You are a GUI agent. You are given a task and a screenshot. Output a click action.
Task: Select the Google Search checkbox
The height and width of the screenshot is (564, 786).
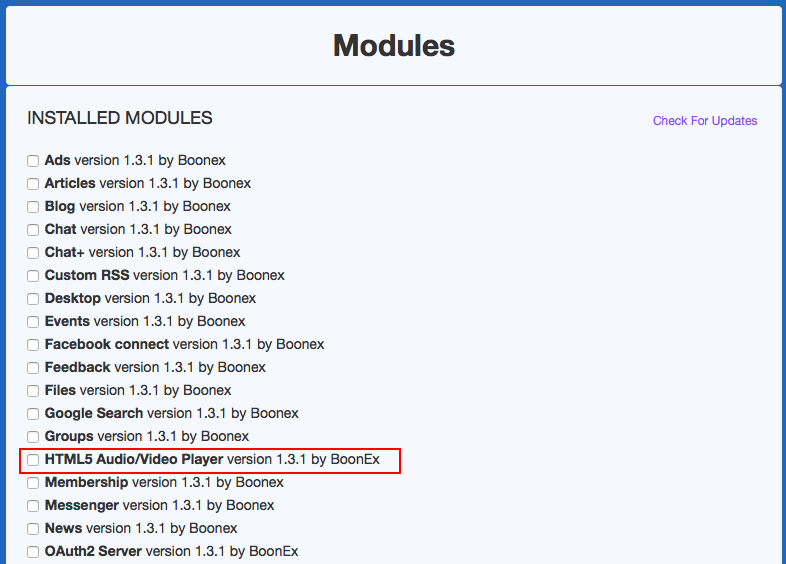coord(33,414)
